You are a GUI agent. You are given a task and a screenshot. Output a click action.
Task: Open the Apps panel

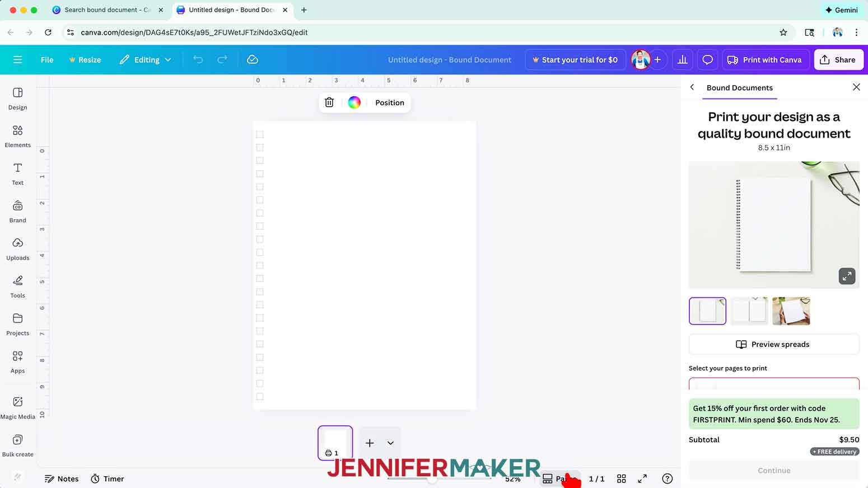tap(17, 362)
